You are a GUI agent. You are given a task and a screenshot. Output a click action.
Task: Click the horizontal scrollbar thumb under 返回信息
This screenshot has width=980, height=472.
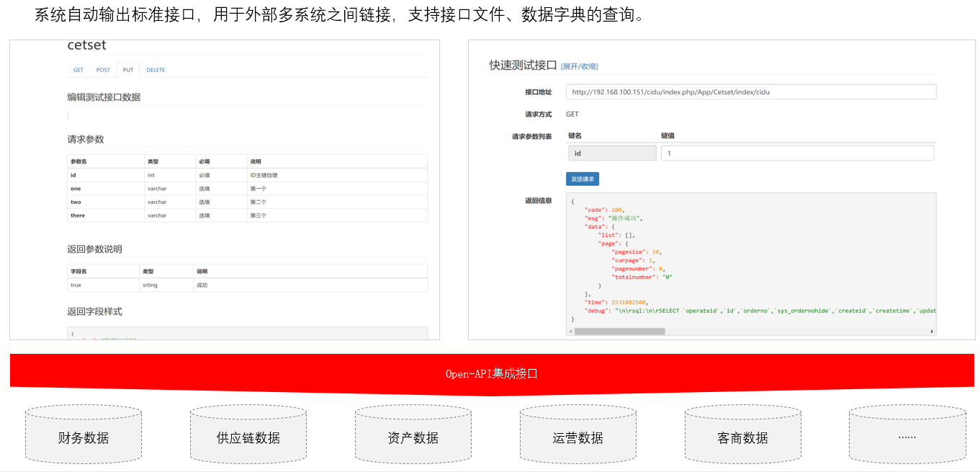(x=619, y=331)
